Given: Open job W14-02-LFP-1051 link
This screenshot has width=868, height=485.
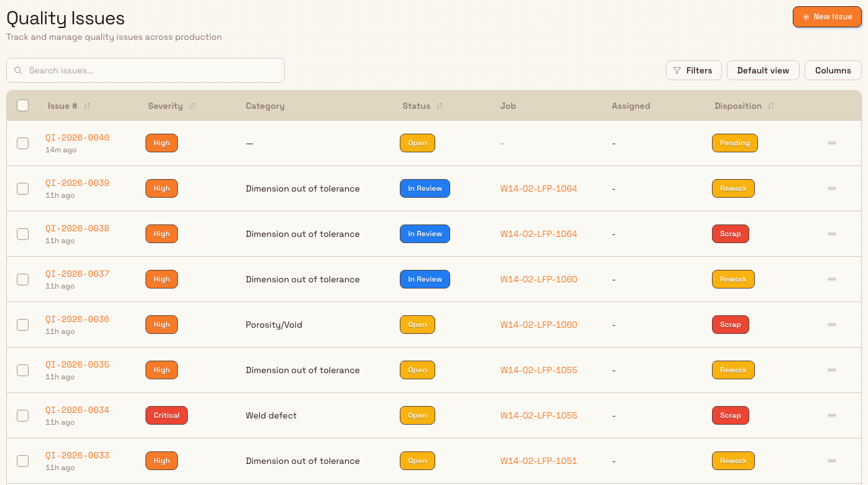Looking at the screenshot, I should (538, 461).
